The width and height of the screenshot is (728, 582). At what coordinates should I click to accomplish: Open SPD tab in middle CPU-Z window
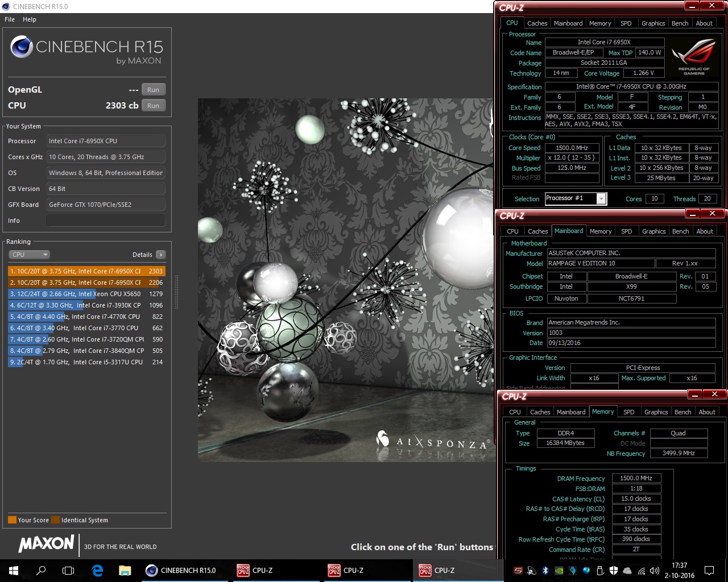point(627,231)
